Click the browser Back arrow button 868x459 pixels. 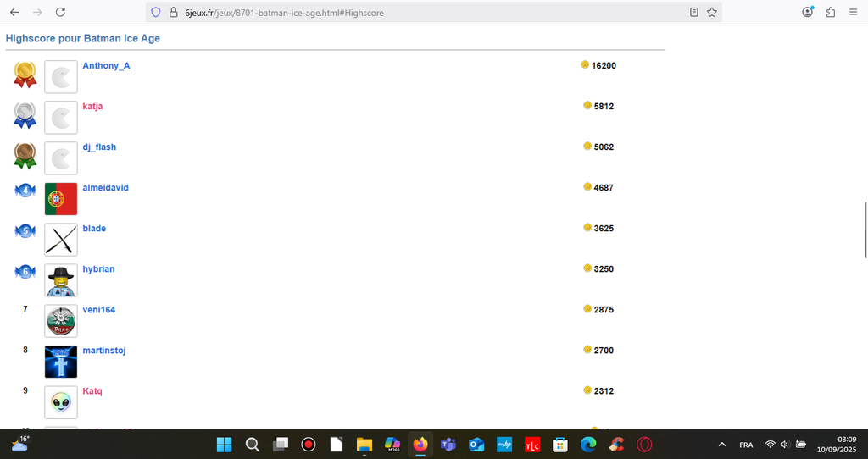tap(14, 13)
